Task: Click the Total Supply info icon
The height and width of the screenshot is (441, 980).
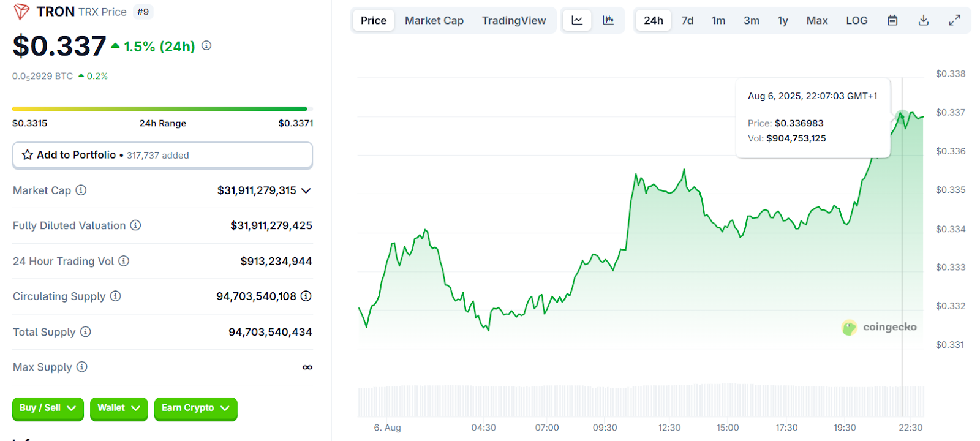Action: coord(86,331)
